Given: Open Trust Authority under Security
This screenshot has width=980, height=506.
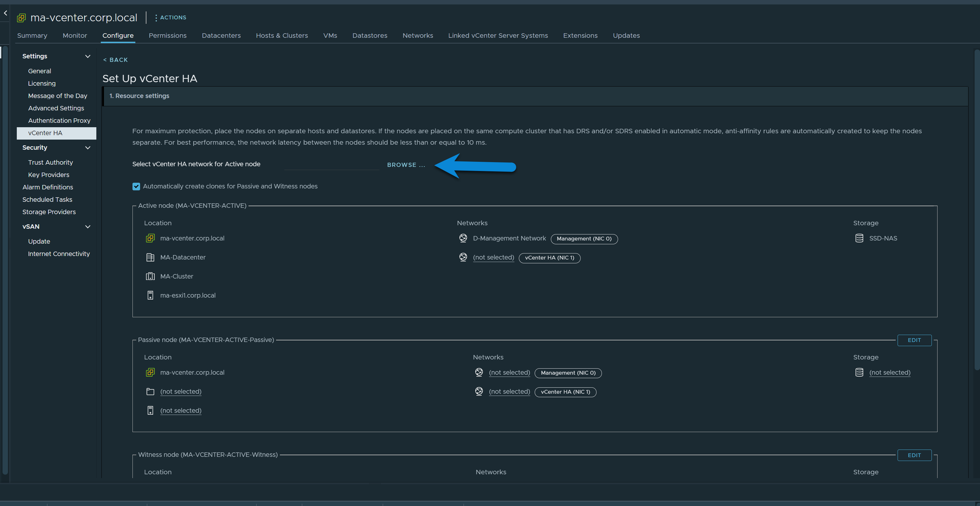Looking at the screenshot, I should (x=50, y=162).
